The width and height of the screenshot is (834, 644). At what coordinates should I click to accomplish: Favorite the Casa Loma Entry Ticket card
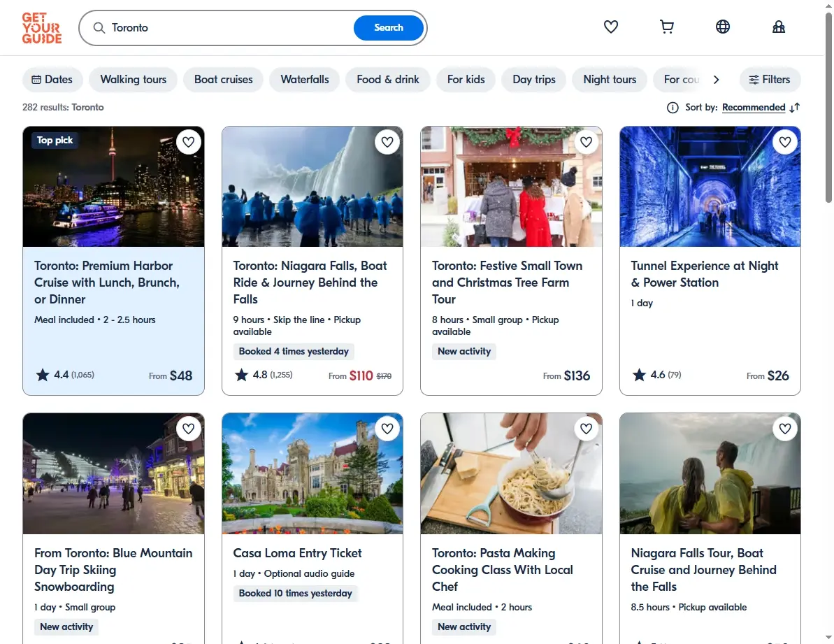(387, 429)
